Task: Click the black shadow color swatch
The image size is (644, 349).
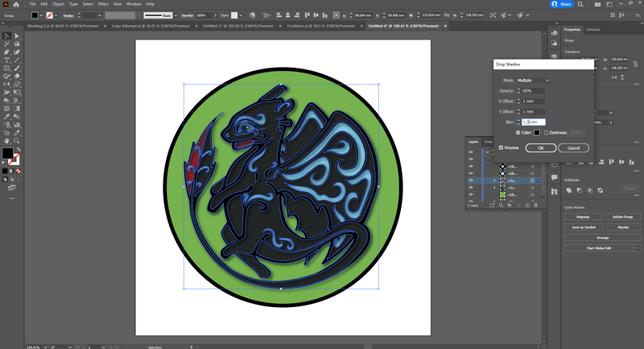Action: 537,132
